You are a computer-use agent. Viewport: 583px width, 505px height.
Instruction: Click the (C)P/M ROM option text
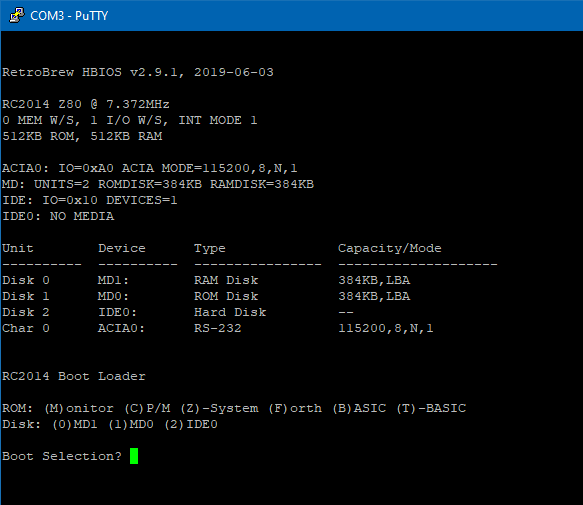(147, 408)
